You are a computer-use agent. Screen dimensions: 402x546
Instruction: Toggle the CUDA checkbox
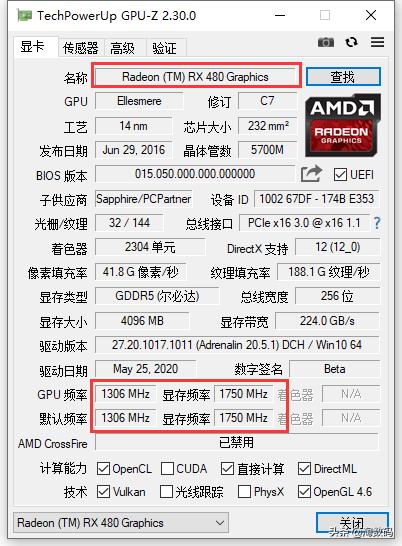click(x=167, y=469)
